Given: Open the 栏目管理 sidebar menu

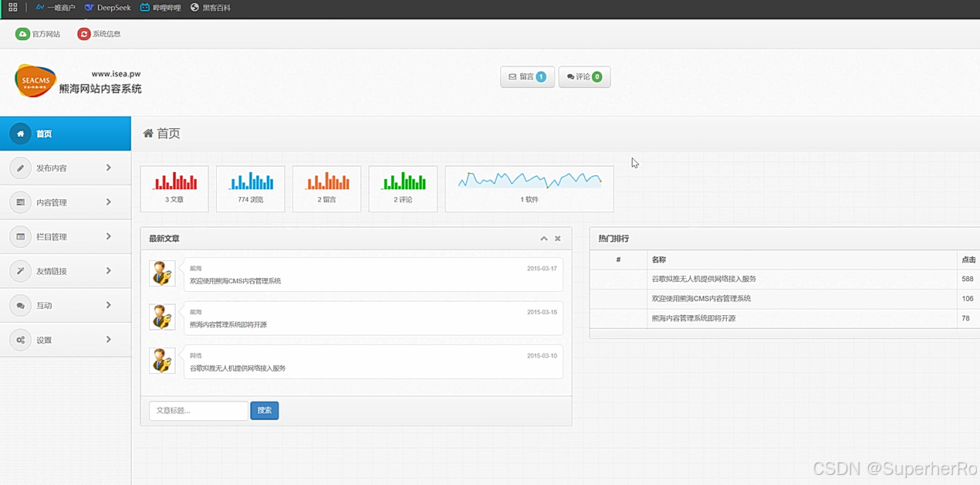Looking at the screenshot, I should 66,236.
